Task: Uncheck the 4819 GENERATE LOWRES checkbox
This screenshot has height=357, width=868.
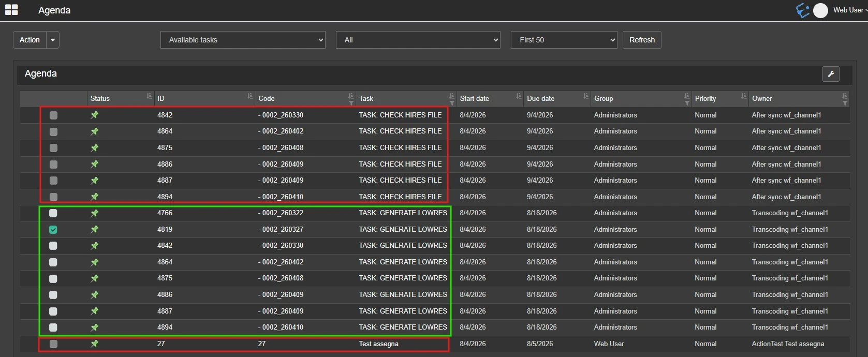Action: tap(53, 230)
